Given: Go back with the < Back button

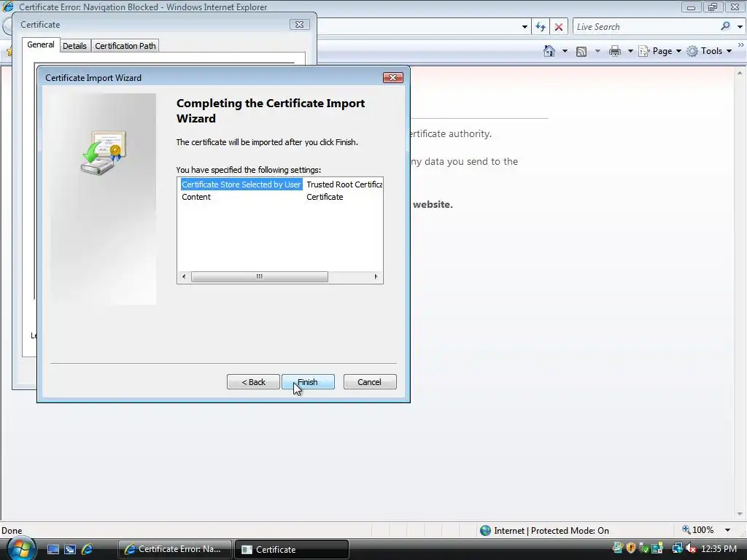Looking at the screenshot, I should [253, 382].
